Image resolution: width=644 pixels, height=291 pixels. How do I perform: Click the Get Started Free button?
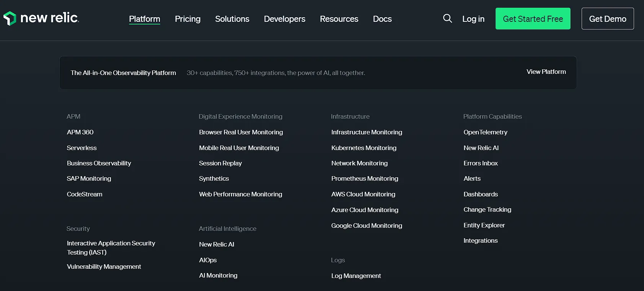(533, 19)
